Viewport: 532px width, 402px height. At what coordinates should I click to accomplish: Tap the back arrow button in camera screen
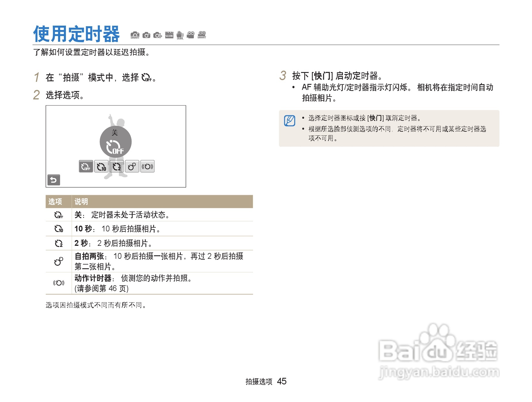coord(54,180)
